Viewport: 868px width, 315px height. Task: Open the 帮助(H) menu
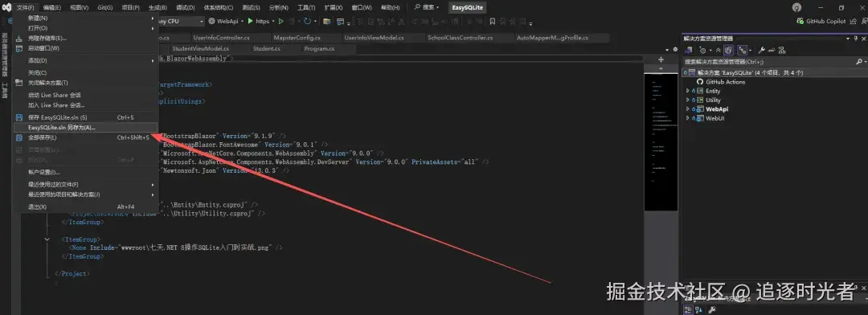click(391, 8)
